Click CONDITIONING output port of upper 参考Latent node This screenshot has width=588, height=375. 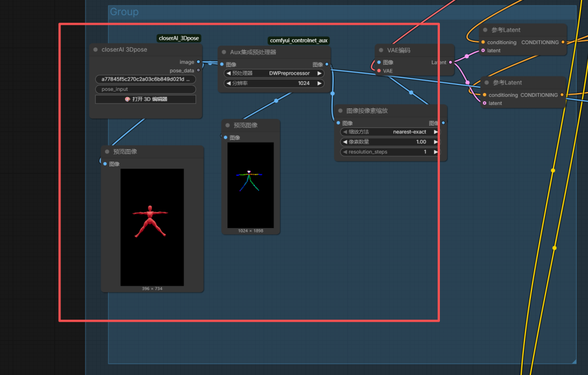[563, 42]
